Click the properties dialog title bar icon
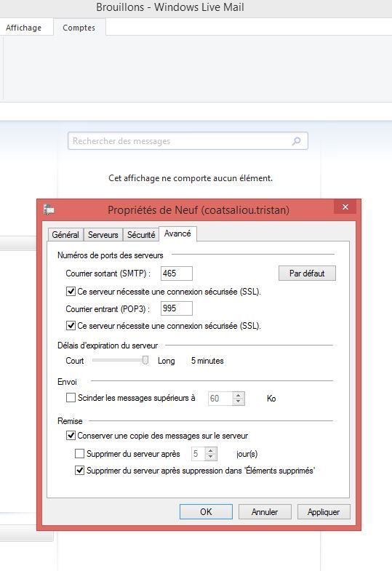 (49, 209)
